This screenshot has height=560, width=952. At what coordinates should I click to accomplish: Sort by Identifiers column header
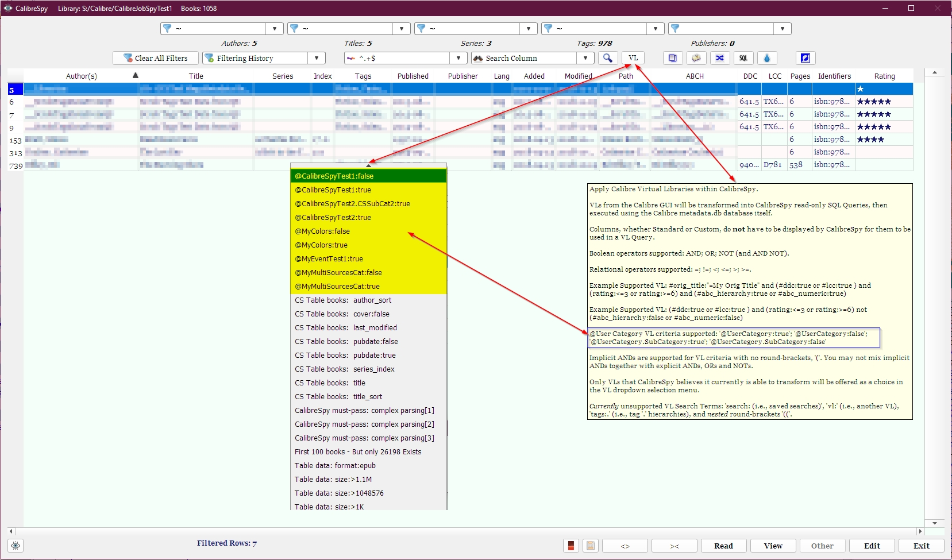pos(834,76)
